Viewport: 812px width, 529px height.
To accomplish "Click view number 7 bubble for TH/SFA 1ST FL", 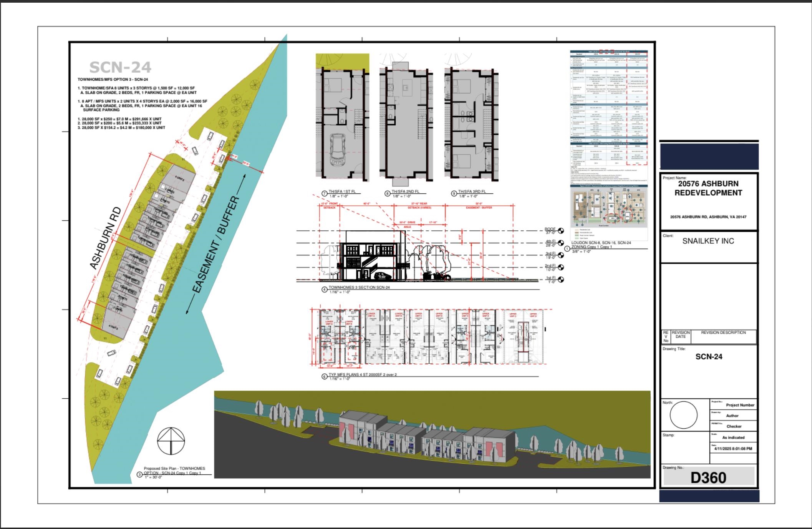I will [324, 193].
